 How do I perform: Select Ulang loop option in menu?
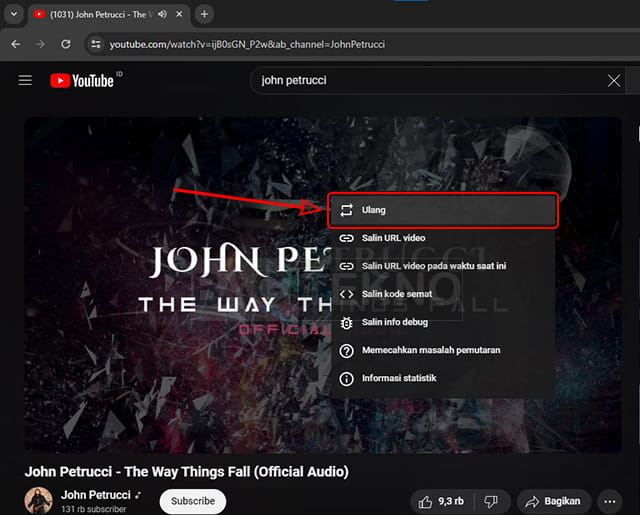pos(443,210)
